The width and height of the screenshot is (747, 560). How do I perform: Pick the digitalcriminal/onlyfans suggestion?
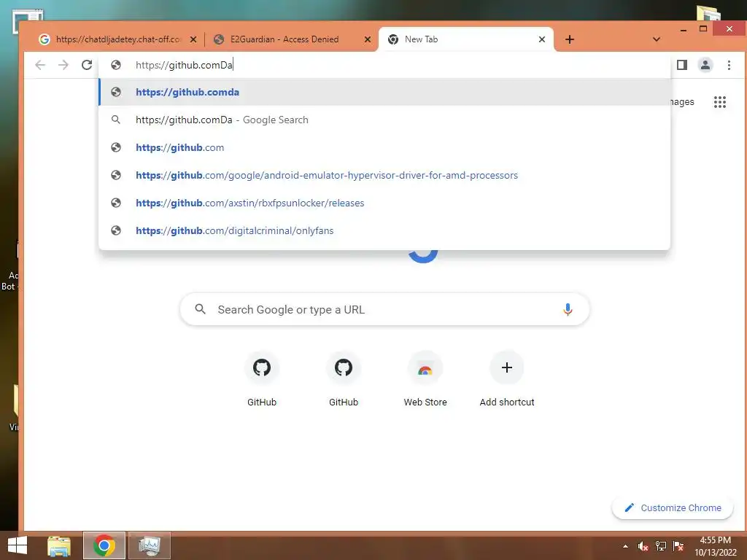click(x=384, y=230)
